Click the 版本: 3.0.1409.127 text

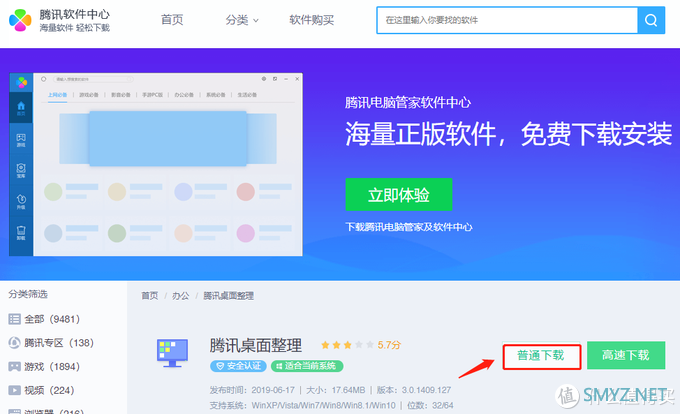pos(414,390)
